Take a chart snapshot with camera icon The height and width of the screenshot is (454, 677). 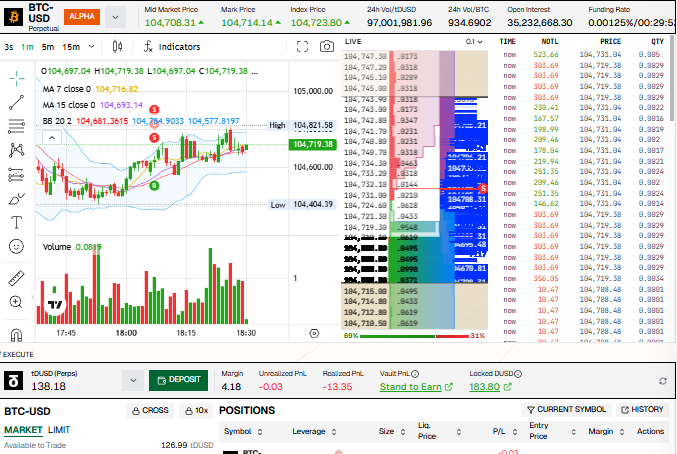(327, 46)
